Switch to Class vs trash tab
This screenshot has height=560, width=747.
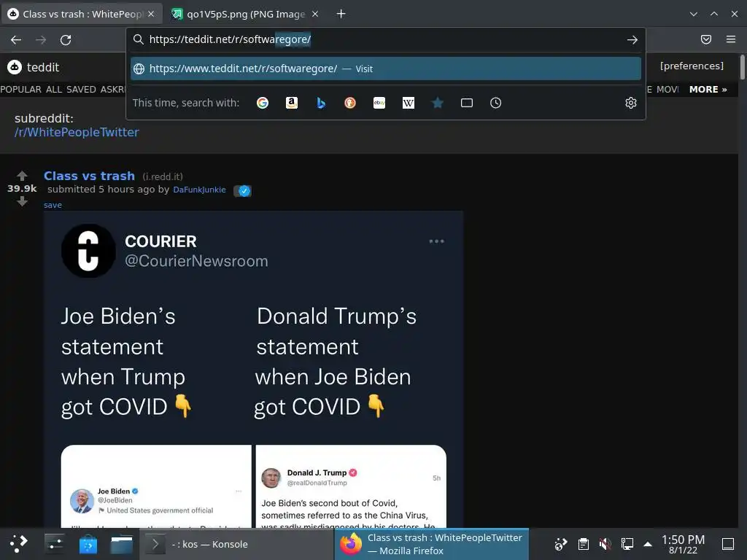point(82,14)
